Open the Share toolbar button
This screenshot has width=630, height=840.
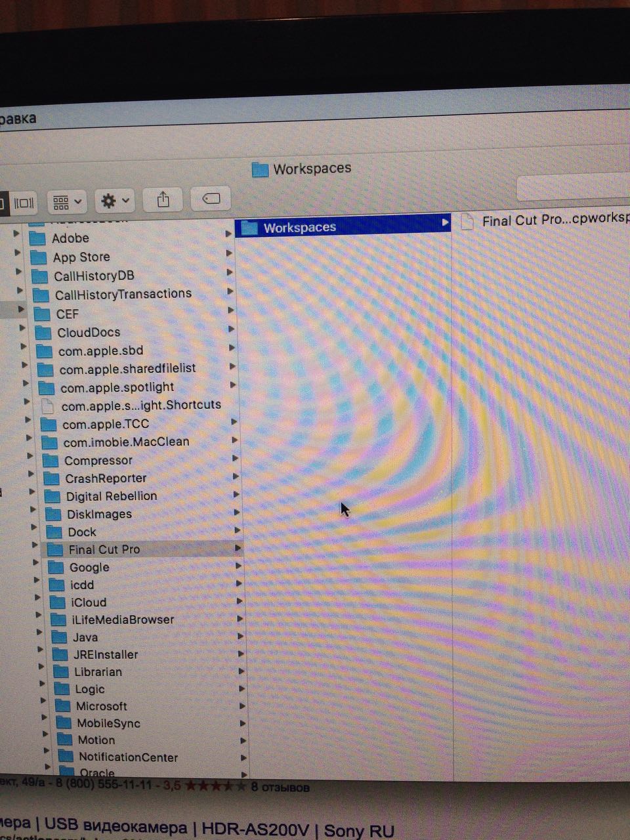(x=163, y=199)
